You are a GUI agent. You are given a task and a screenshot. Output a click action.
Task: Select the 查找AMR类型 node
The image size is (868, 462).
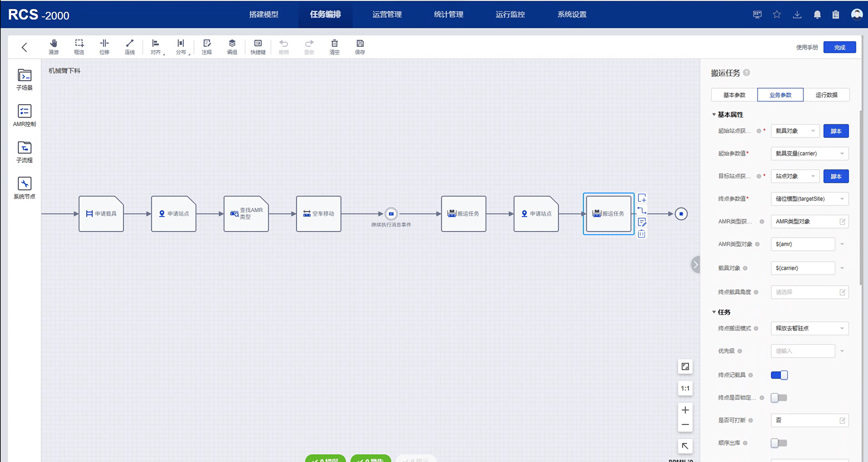pos(246,214)
